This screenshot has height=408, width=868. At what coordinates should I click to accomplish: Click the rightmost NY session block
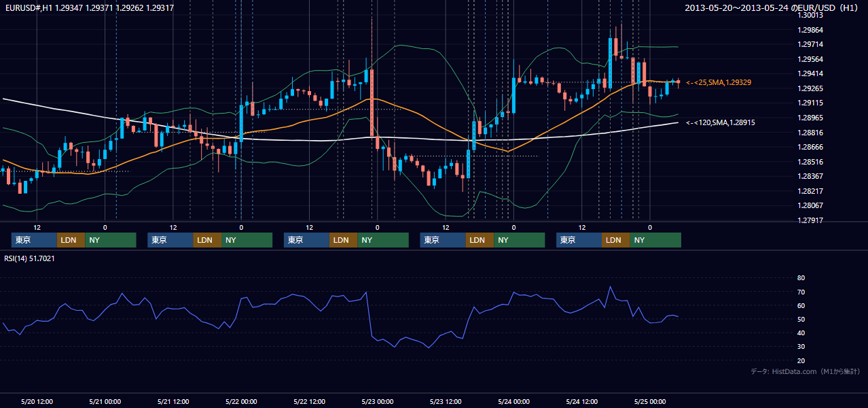(x=655, y=240)
